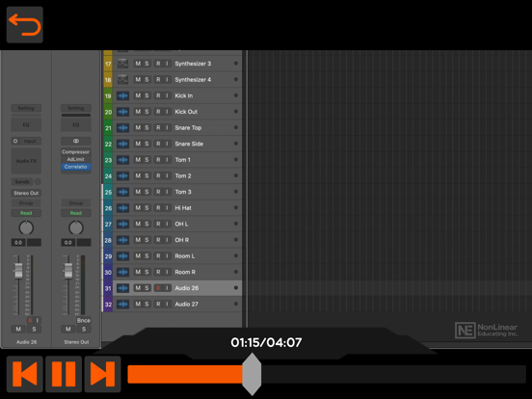Click the video progress slider handle
532x399 pixels.
coord(252,374)
